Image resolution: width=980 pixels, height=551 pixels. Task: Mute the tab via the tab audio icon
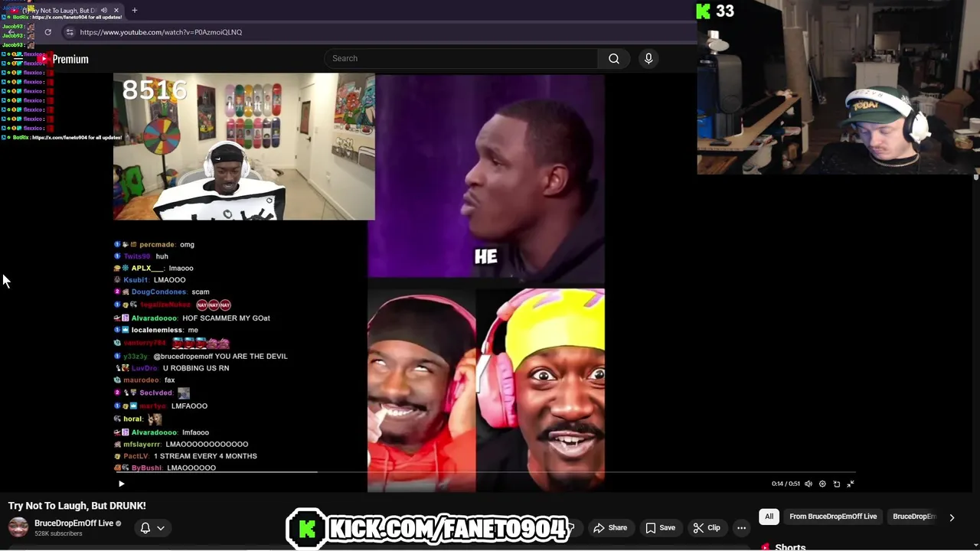[x=103, y=10]
